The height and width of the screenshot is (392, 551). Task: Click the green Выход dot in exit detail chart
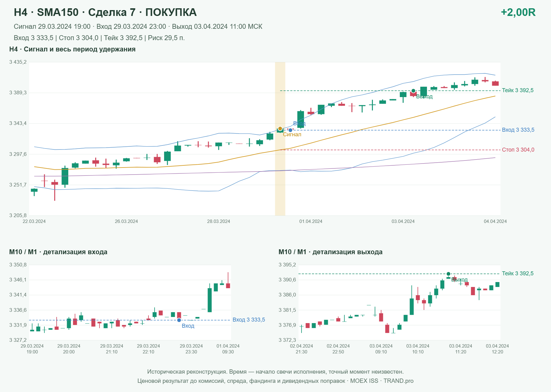448,274
